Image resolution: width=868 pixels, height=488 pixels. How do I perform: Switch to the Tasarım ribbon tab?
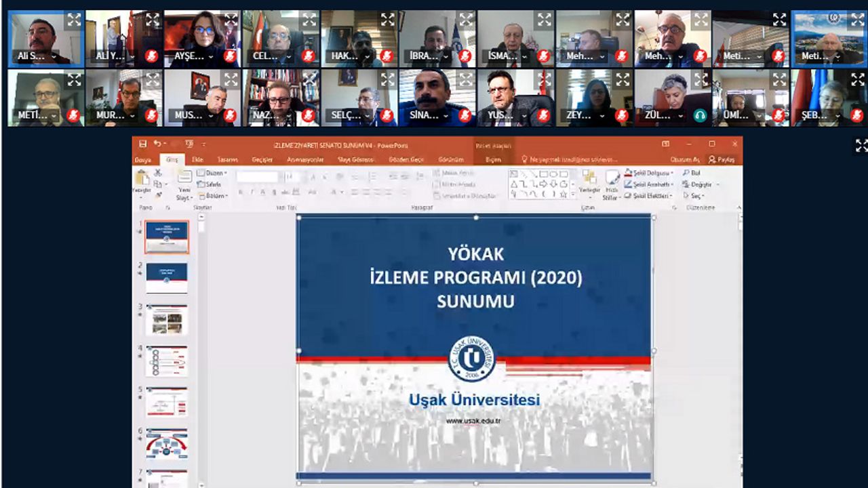[228, 160]
